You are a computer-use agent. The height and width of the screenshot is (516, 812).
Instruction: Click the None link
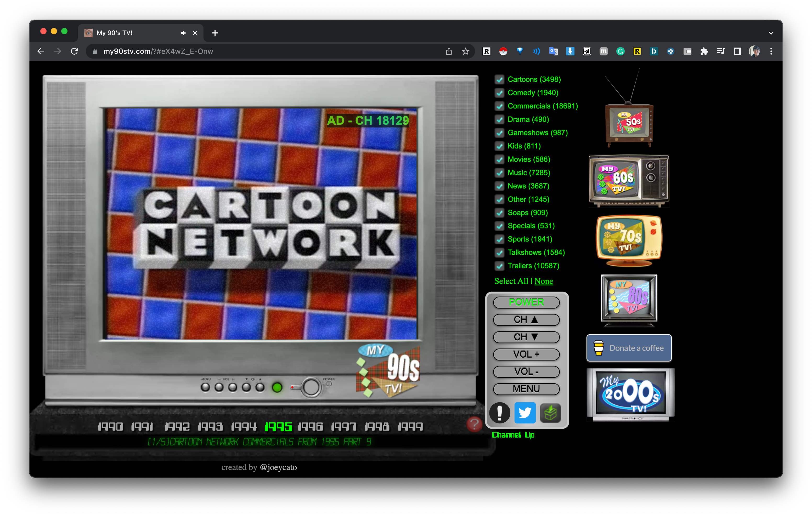pyautogui.click(x=544, y=281)
